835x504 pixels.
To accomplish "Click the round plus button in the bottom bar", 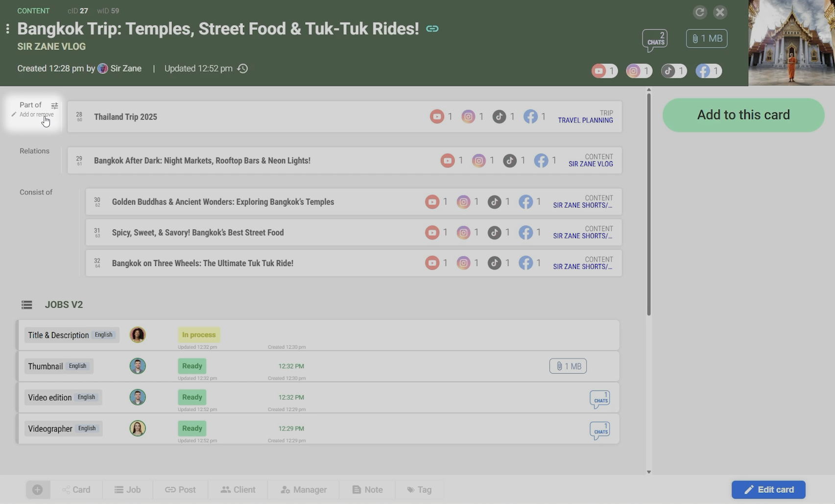I will coord(38,489).
